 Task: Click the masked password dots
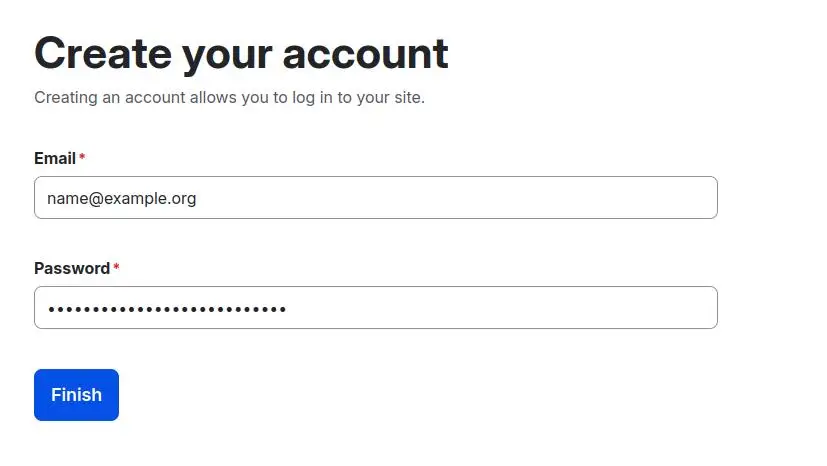167,309
